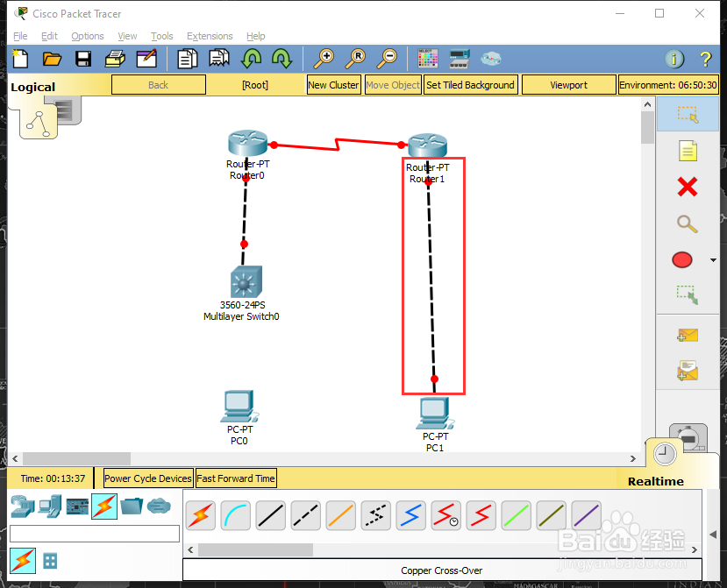Open the Help menu
Viewport: 727px width, 588px height.
pos(255,36)
